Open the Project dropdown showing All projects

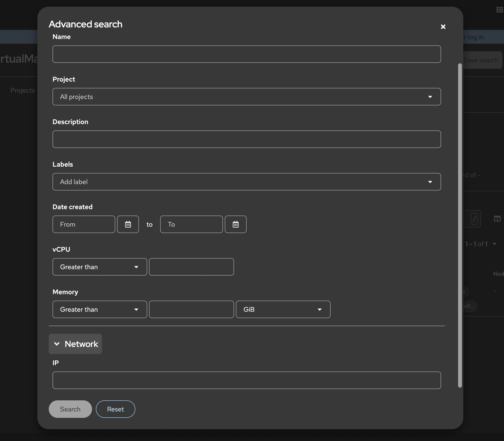coord(246,97)
